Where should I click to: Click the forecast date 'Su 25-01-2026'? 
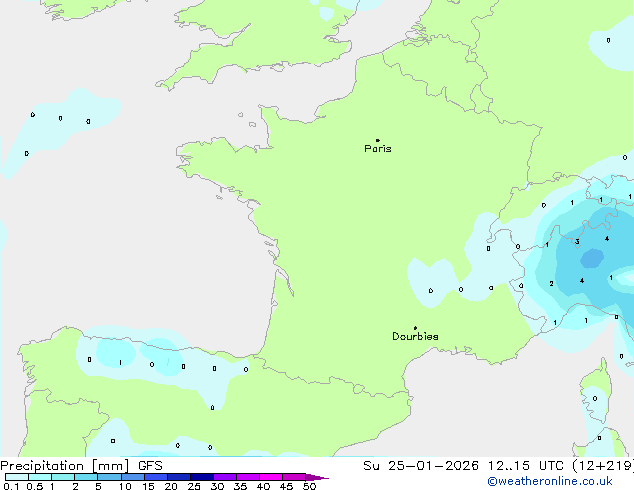point(421,466)
